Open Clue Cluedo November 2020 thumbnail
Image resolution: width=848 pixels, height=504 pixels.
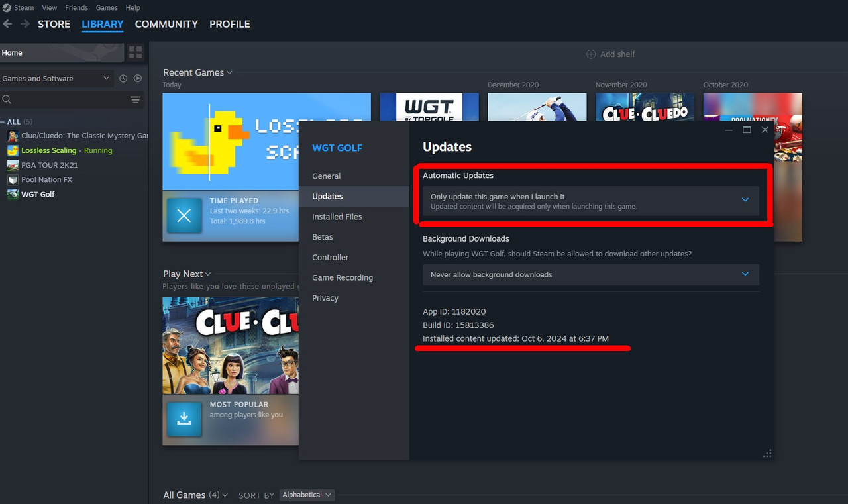coord(645,107)
